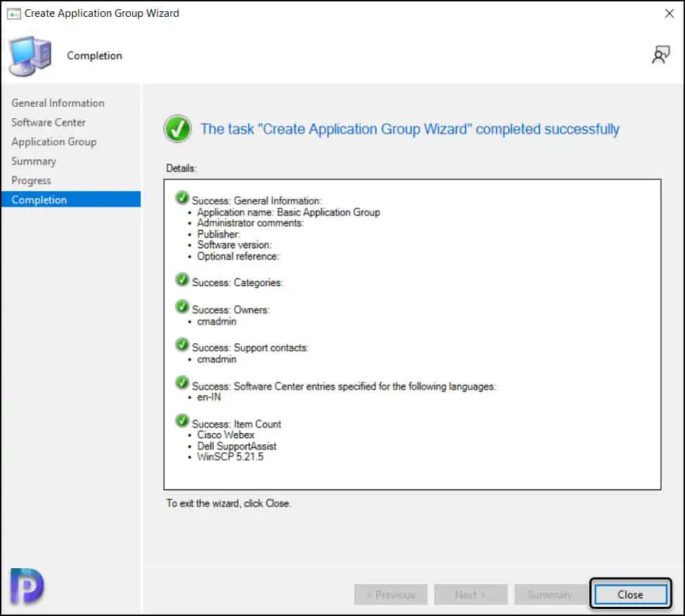Click the 'en-IN' language entry

(209, 397)
